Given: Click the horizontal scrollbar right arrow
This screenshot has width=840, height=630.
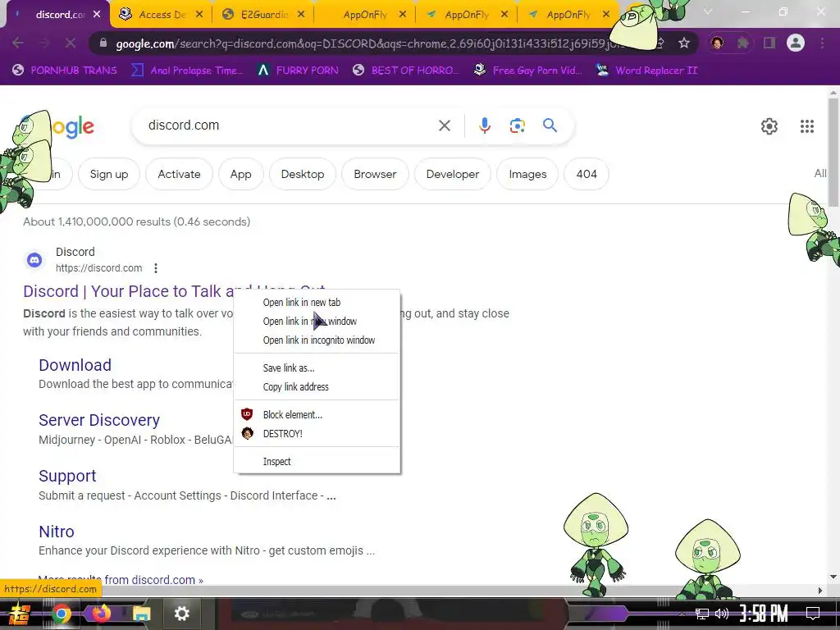Looking at the screenshot, I should click(x=820, y=591).
